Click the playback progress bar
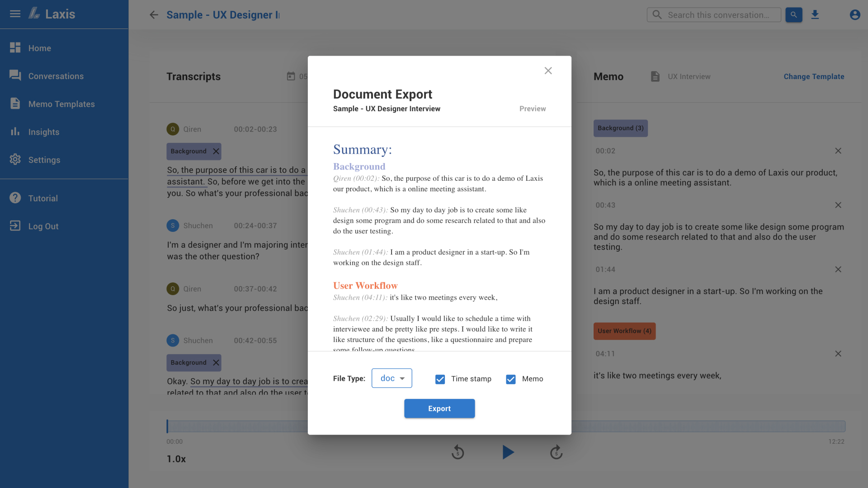This screenshot has width=868, height=488. (497, 426)
